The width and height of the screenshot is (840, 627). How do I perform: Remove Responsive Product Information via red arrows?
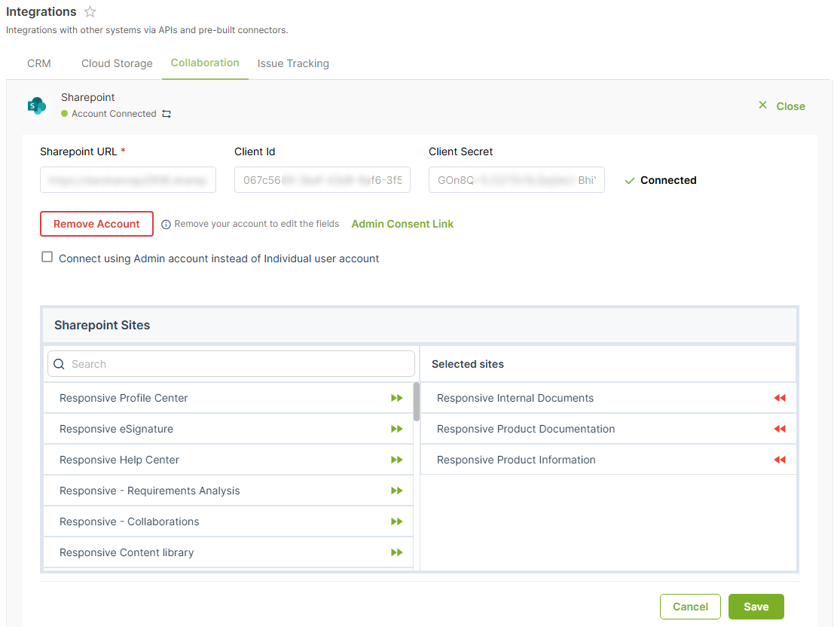pyautogui.click(x=780, y=459)
